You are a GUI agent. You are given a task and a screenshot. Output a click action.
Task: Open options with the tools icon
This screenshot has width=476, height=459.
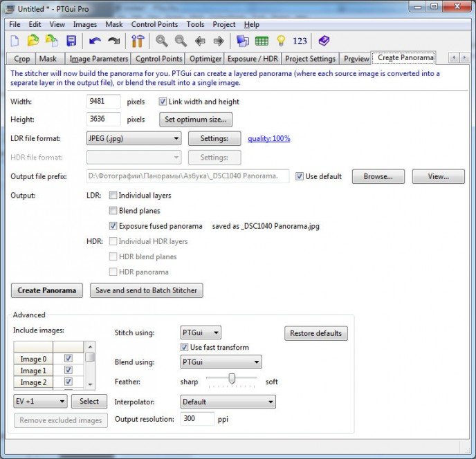[x=138, y=41]
